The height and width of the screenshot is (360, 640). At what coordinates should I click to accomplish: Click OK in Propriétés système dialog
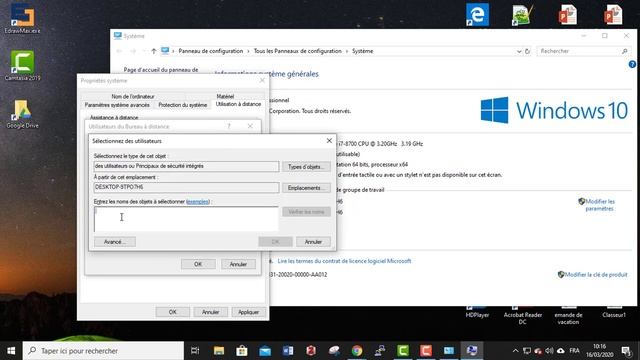[173, 312]
